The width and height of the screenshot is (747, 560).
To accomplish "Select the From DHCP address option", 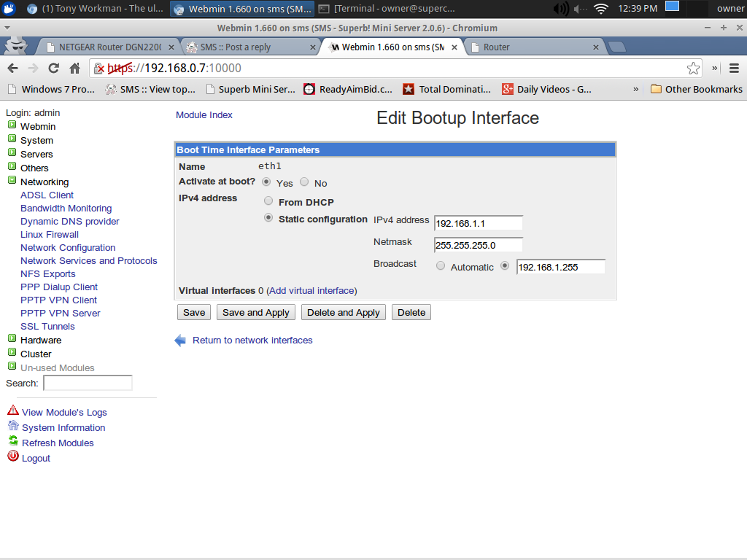I will tap(268, 201).
